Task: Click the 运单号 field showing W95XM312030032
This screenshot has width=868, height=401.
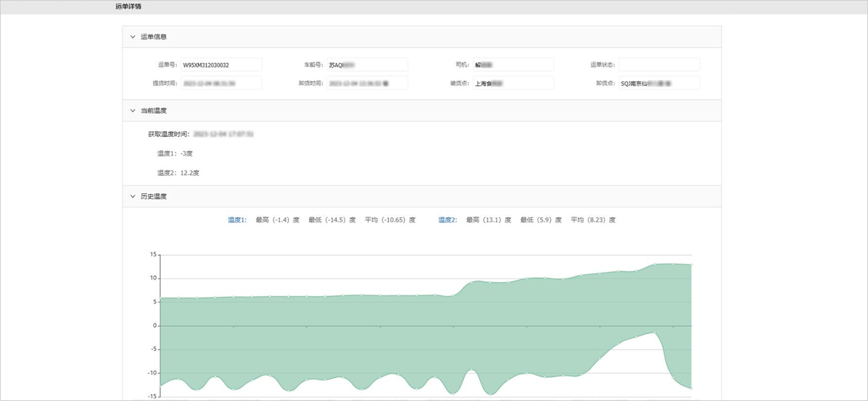Action: [x=220, y=65]
